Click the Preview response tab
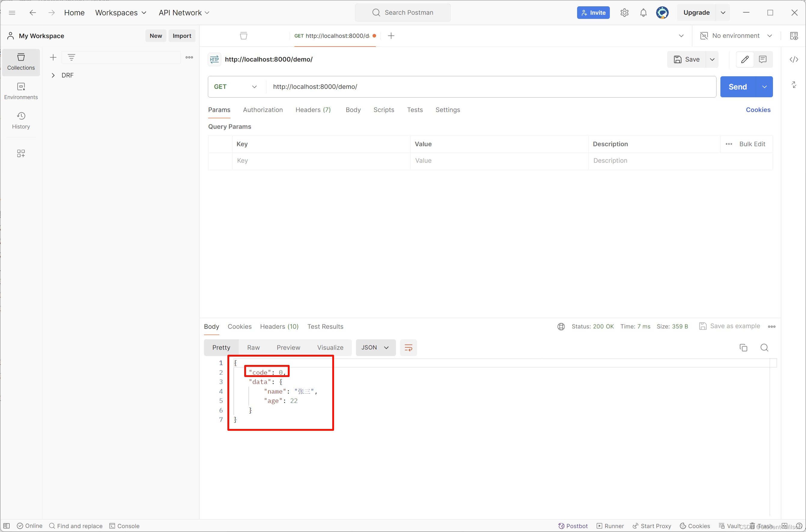This screenshot has width=806, height=532. [288, 347]
